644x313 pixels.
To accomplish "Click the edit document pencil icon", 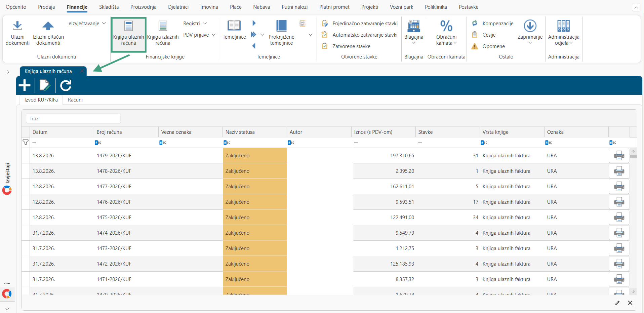I will tap(45, 85).
